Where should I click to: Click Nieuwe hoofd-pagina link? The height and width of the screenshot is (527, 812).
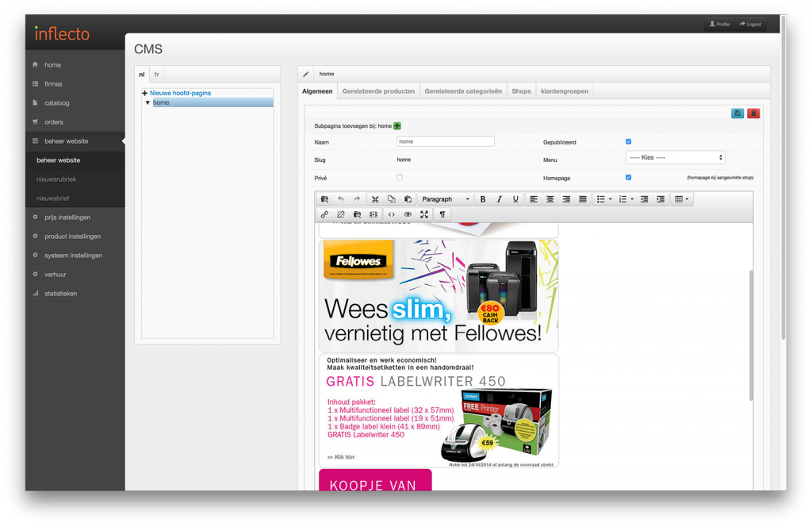(180, 93)
